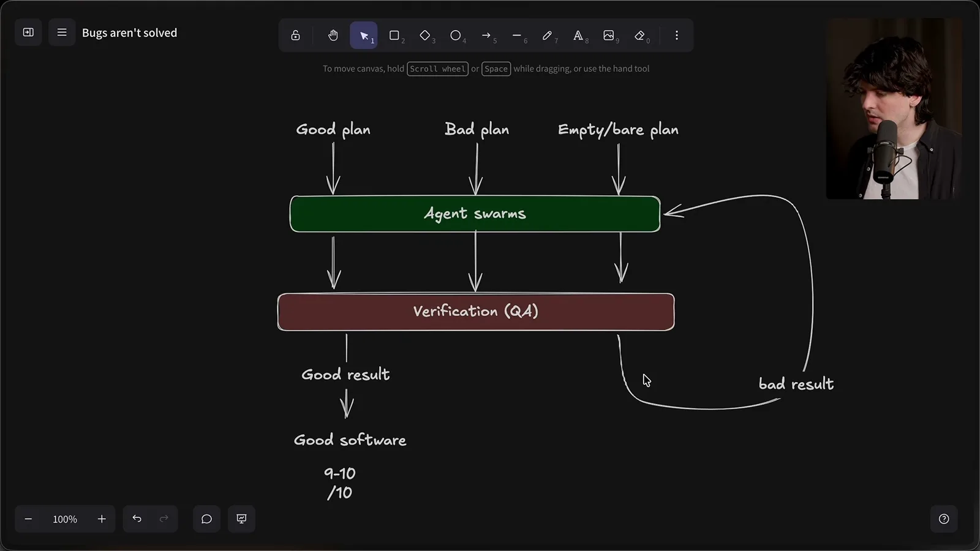Click the Bugs aren't solved title
Image resolution: width=980 pixels, height=551 pixels.
tap(129, 33)
